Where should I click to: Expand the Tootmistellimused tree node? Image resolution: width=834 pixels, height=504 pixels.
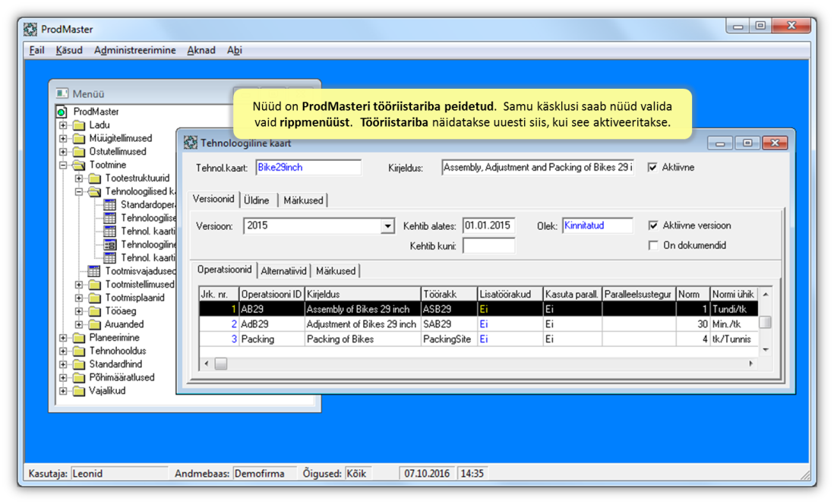[x=79, y=285]
